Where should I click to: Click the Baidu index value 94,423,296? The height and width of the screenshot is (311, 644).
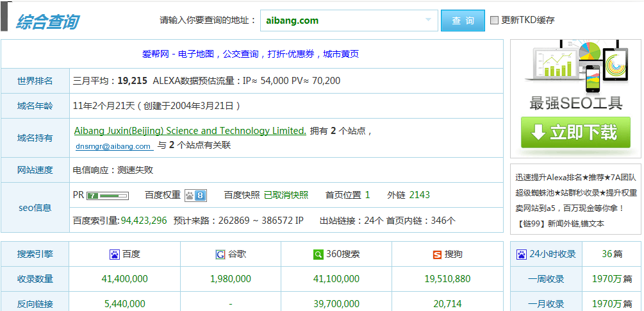click(144, 221)
